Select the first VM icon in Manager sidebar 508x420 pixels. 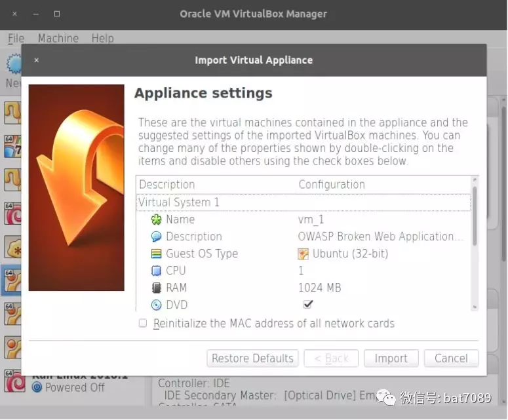click(12, 113)
